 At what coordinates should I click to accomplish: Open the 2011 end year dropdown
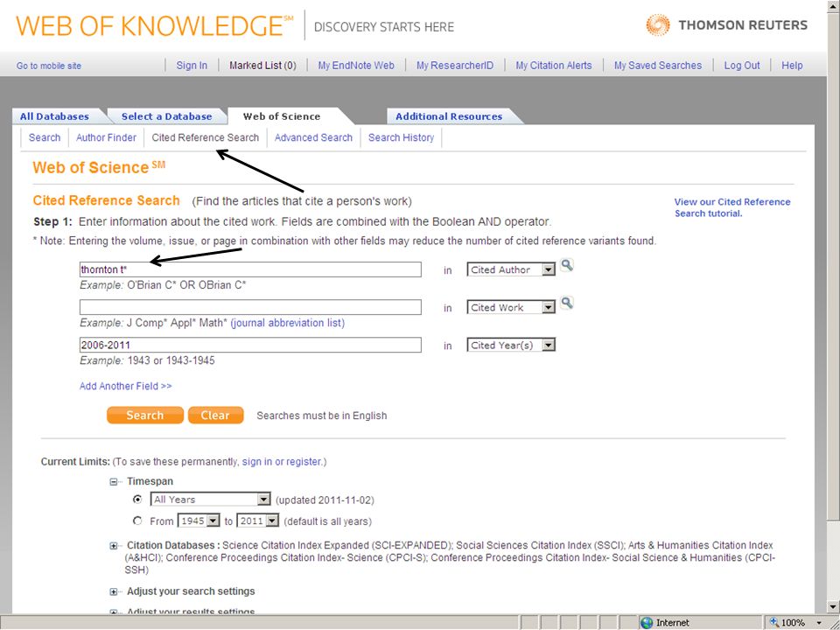pos(272,521)
